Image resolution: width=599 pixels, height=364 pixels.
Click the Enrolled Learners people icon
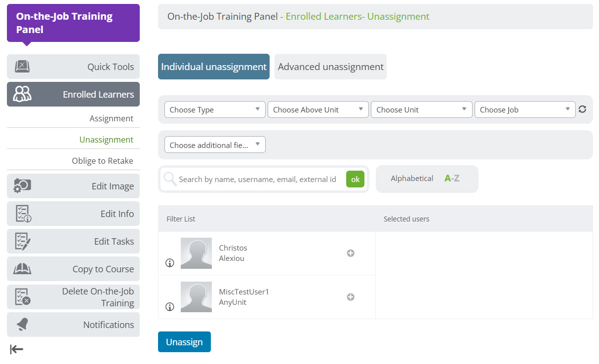point(23,94)
